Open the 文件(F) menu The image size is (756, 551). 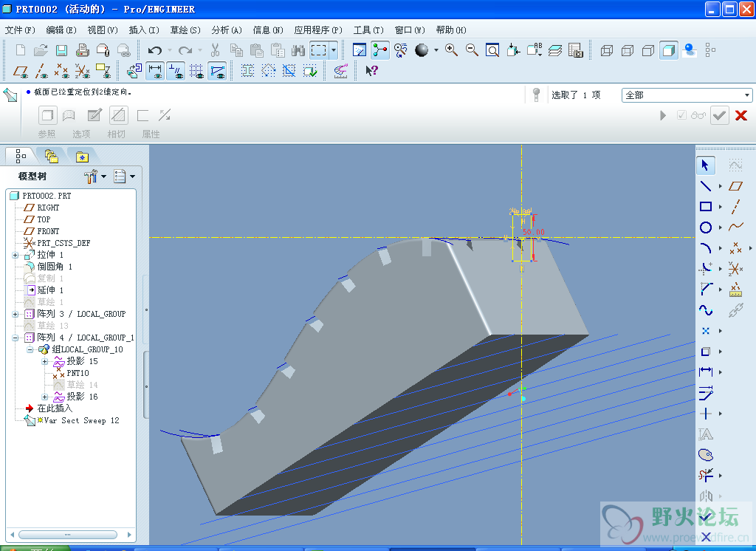[20, 30]
